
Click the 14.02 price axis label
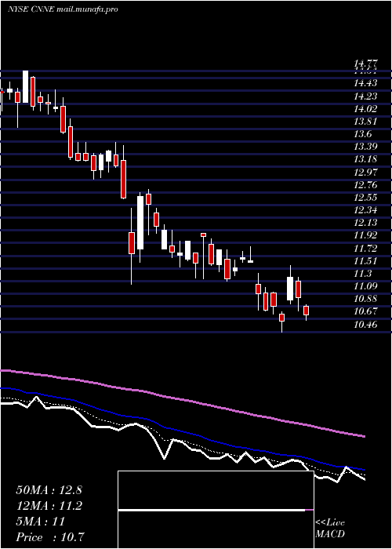365,109
